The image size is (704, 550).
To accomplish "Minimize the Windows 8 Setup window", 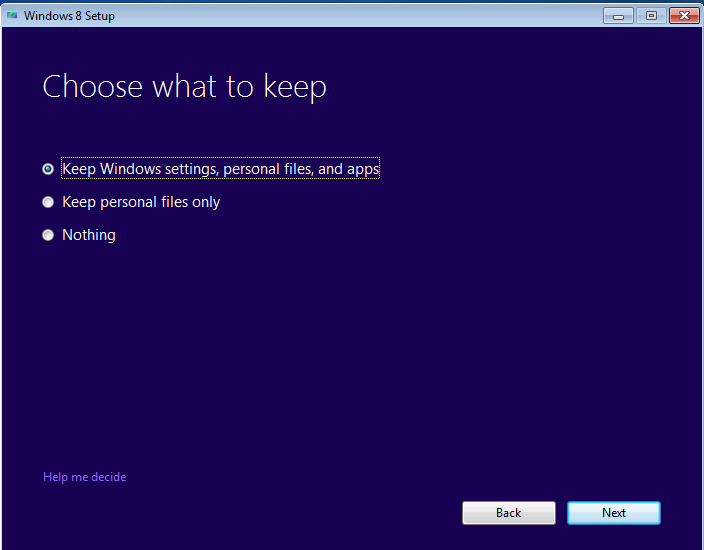I will tap(619, 15).
